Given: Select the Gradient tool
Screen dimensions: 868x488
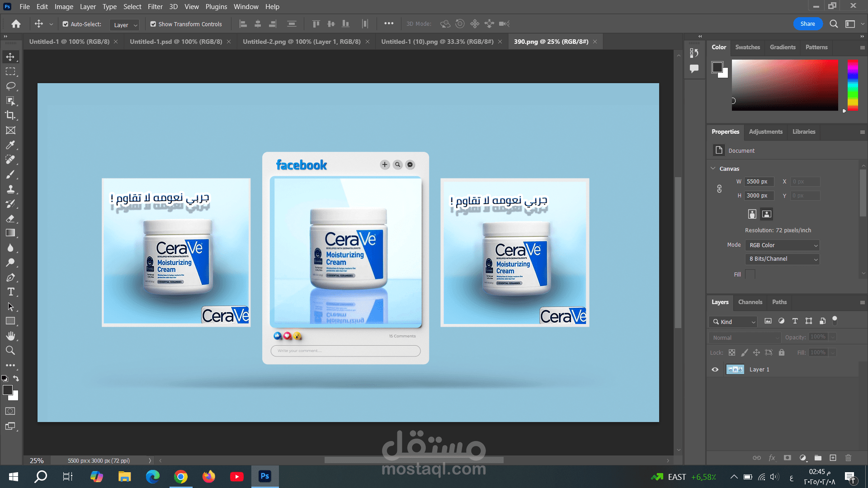Looking at the screenshot, I should click(10, 233).
